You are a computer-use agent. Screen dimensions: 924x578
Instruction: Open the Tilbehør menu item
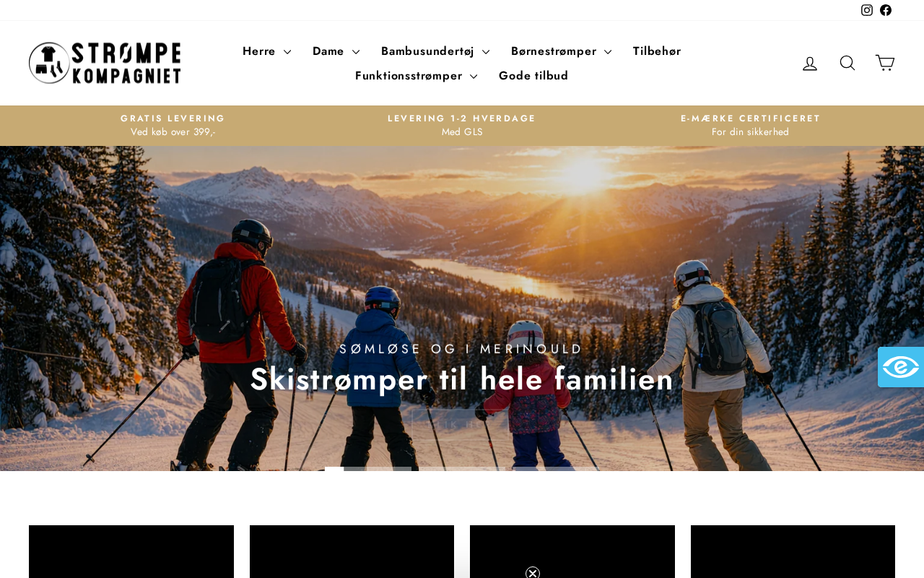tap(657, 51)
